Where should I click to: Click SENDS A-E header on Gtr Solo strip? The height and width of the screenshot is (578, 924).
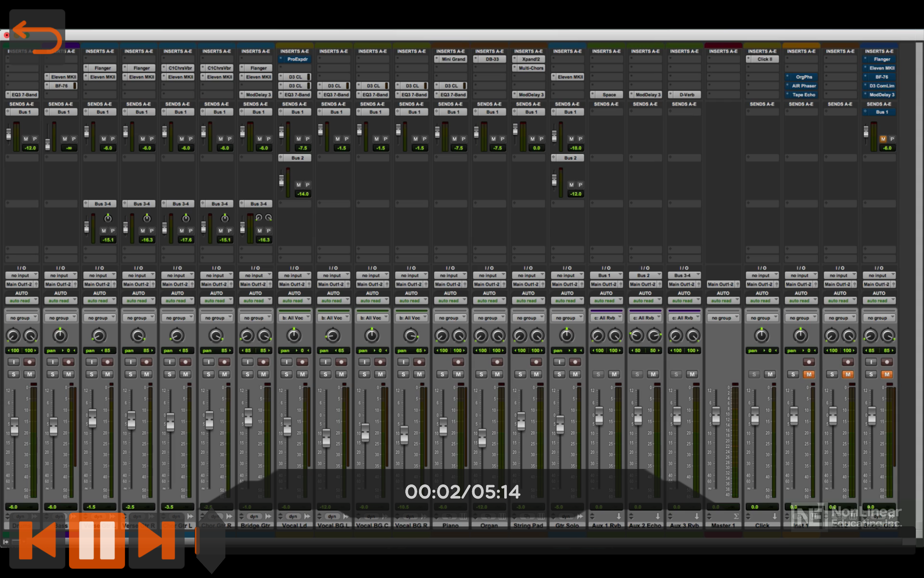click(x=567, y=104)
